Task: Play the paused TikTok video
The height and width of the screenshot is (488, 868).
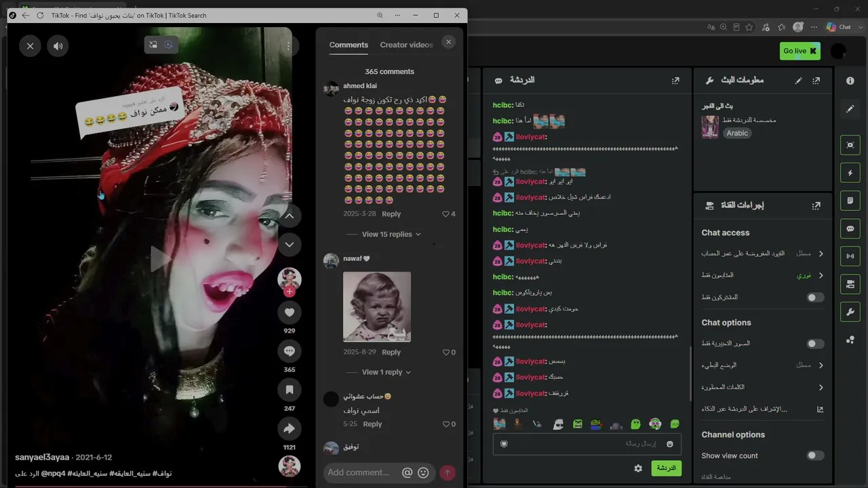Action: tap(160, 259)
